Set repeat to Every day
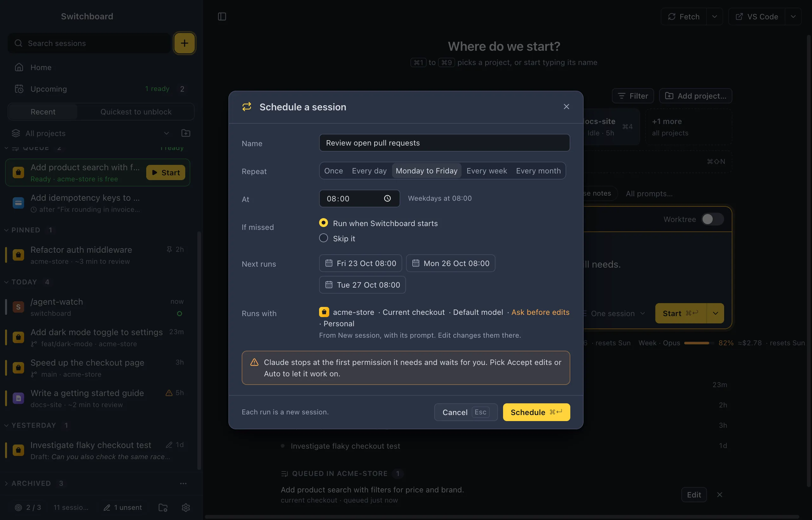The width and height of the screenshot is (812, 520). pos(369,171)
